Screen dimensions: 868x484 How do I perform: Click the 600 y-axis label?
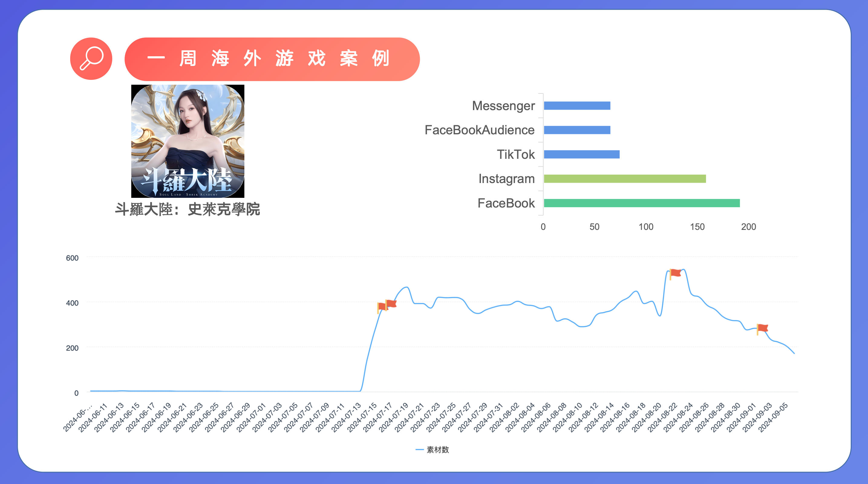click(72, 258)
